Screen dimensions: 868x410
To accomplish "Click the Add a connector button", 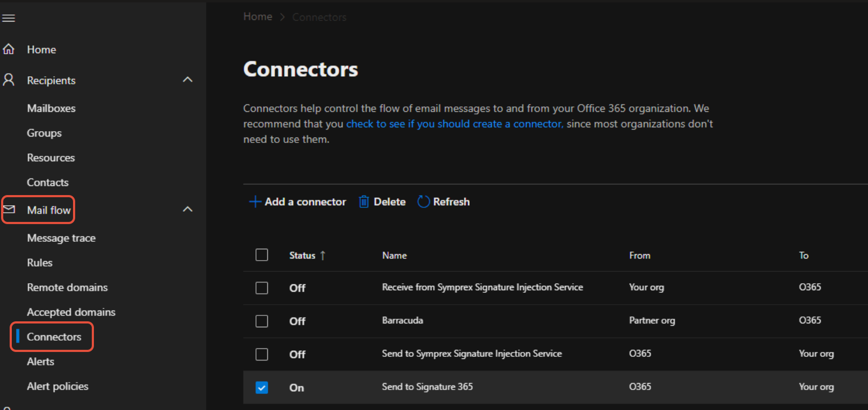I will (298, 202).
